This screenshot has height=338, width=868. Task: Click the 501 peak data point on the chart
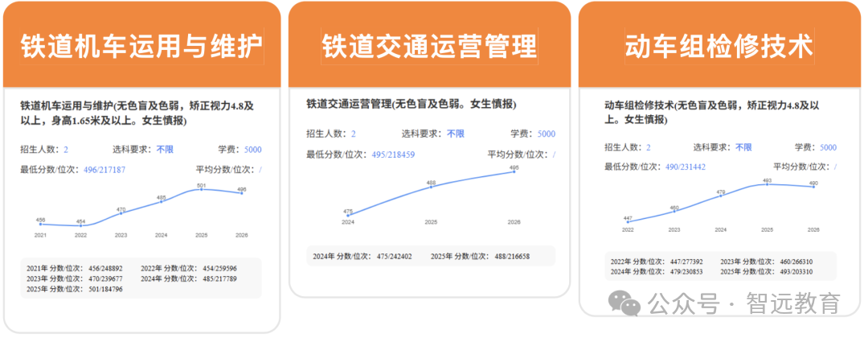coord(201,189)
